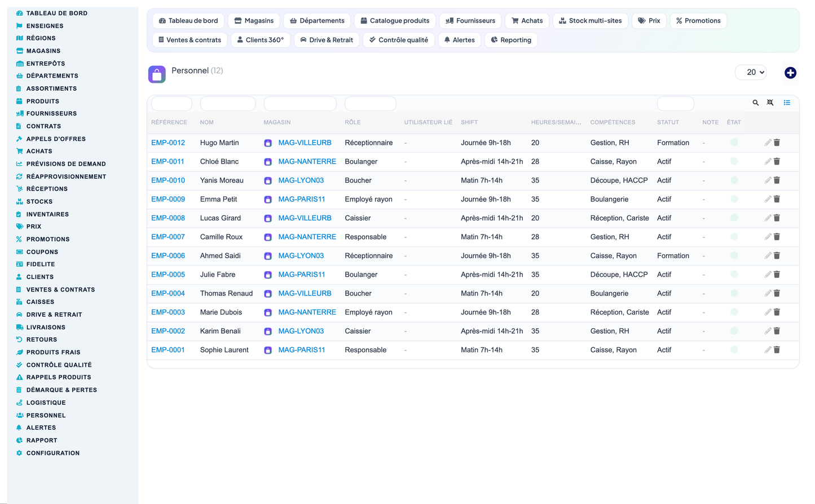
Task: Edit Yanis Moreau row pencil icon
Action: click(x=768, y=180)
